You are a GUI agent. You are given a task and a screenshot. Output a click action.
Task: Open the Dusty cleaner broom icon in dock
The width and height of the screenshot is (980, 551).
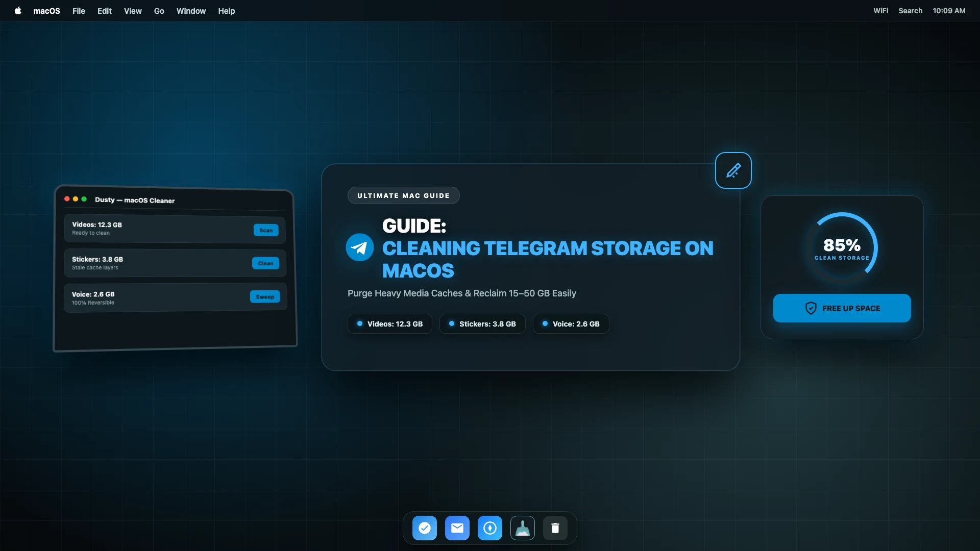coord(523,528)
